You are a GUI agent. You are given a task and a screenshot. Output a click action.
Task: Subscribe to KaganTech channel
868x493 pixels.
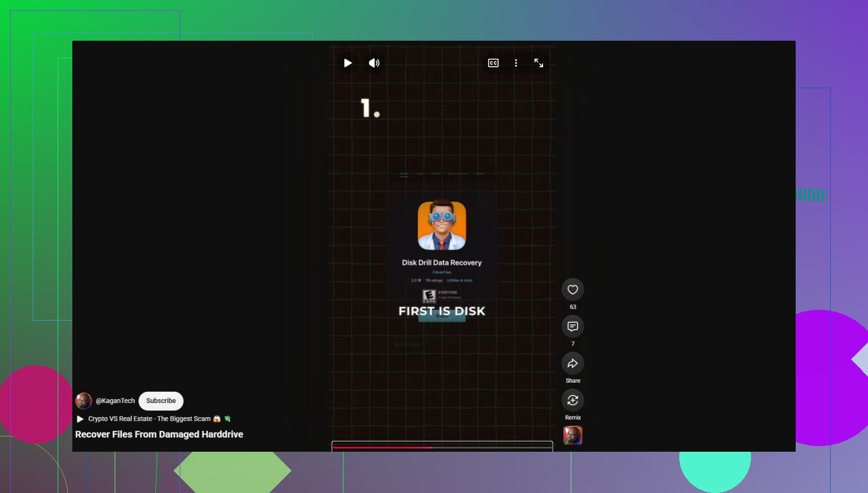[161, 401]
